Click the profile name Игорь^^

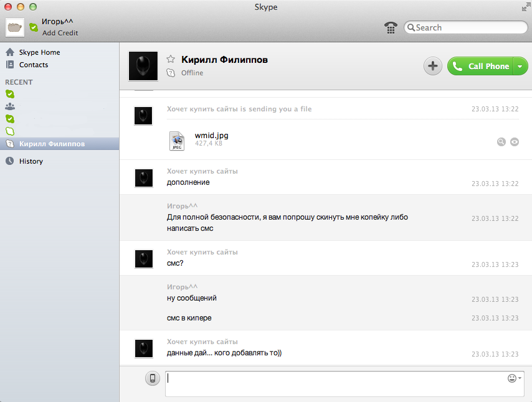point(57,22)
